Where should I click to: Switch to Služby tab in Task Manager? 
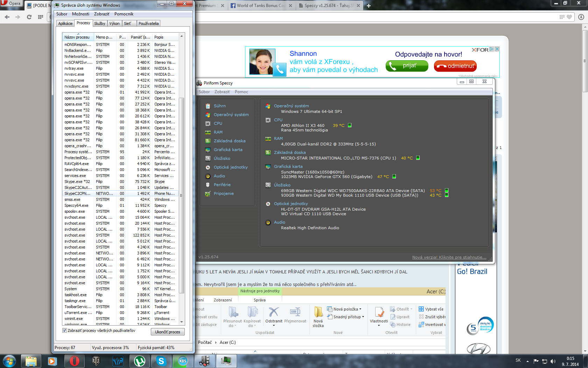coord(99,23)
